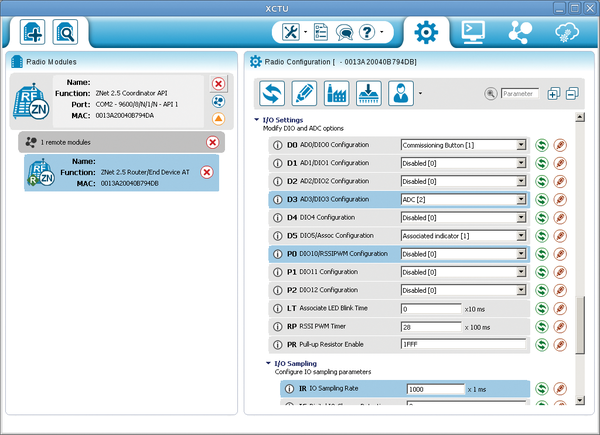Clear the 1 remote modules list
The image size is (600, 435).
click(212, 142)
